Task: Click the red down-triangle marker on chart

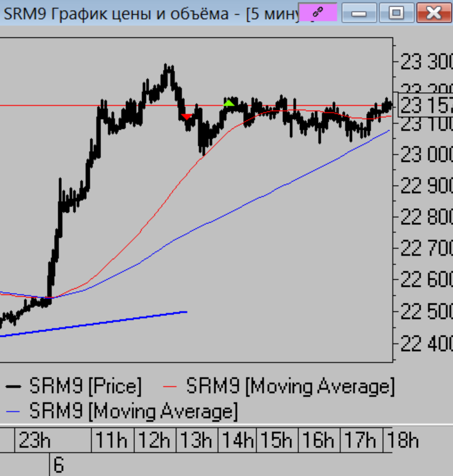Action: [x=186, y=117]
